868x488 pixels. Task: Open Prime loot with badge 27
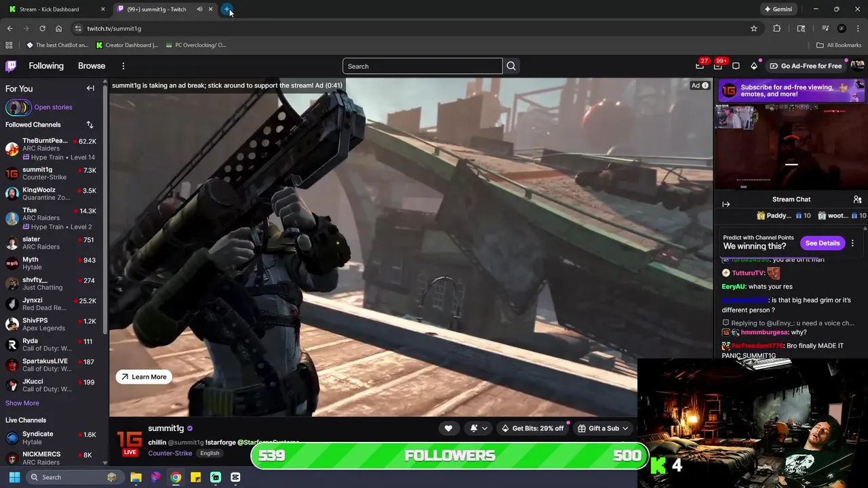(700, 66)
